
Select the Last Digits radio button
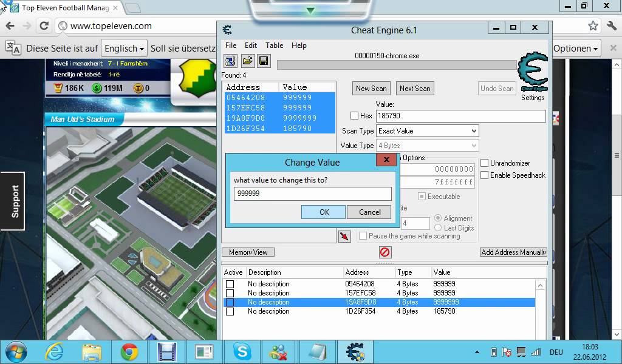click(x=438, y=227)
